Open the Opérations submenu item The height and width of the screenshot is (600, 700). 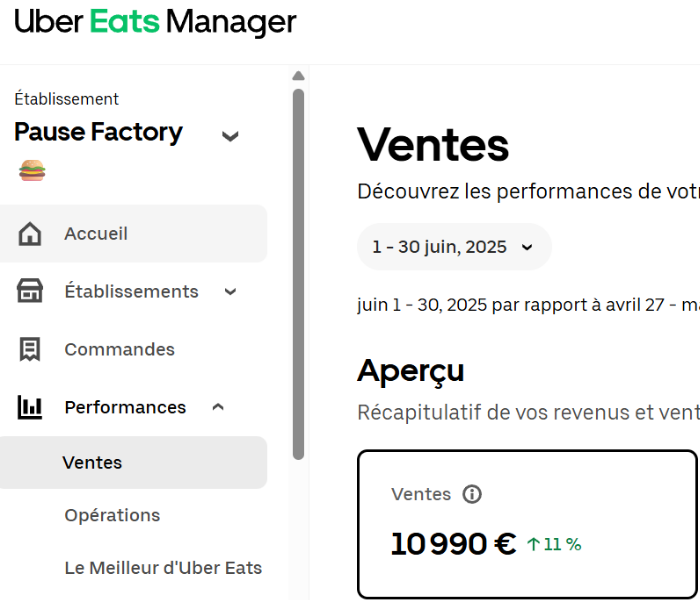click(x=112, y=515)
